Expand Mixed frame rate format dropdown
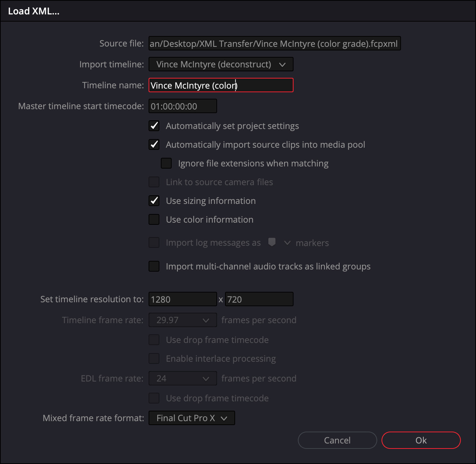Image resolution: width=476 pixels, height=464 pixels. pyautogui.click(x=191, y=418)
